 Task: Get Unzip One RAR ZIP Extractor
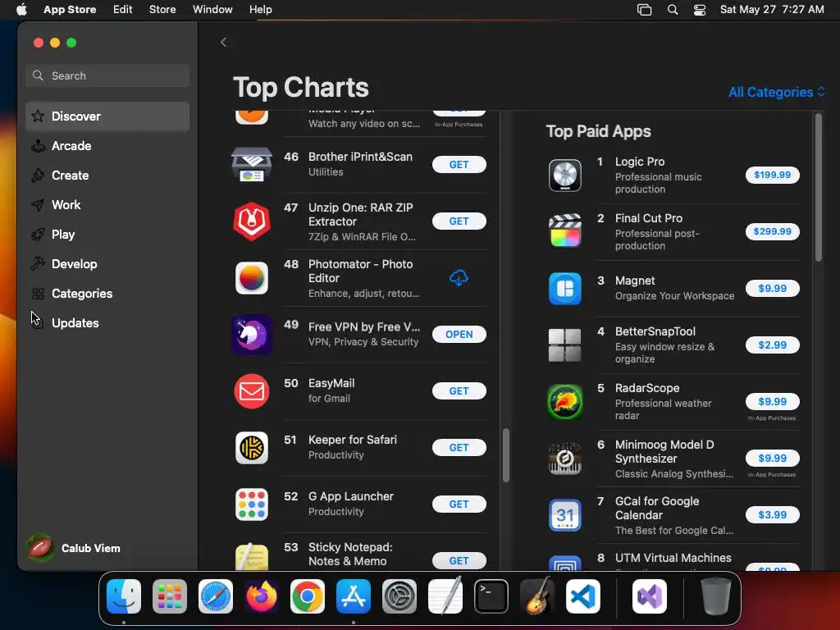point(459,221)
